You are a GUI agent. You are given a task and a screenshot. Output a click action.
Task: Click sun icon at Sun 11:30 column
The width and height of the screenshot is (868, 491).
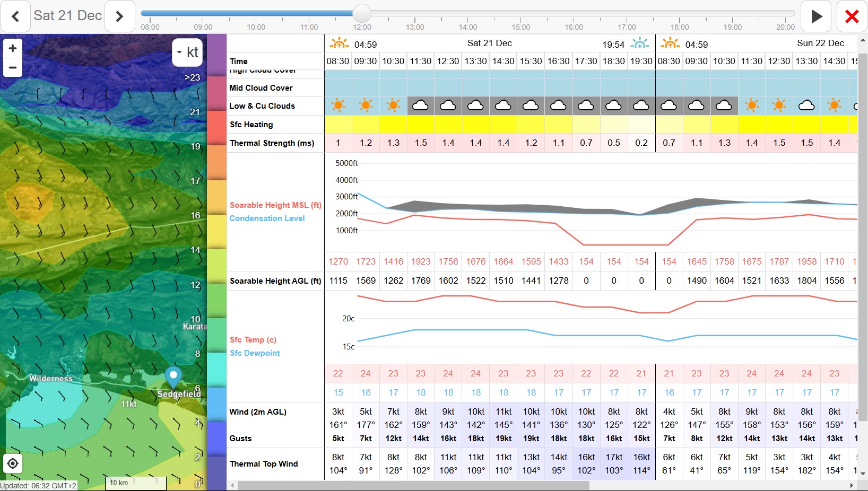pyautogui.click(x=752, y=106)
